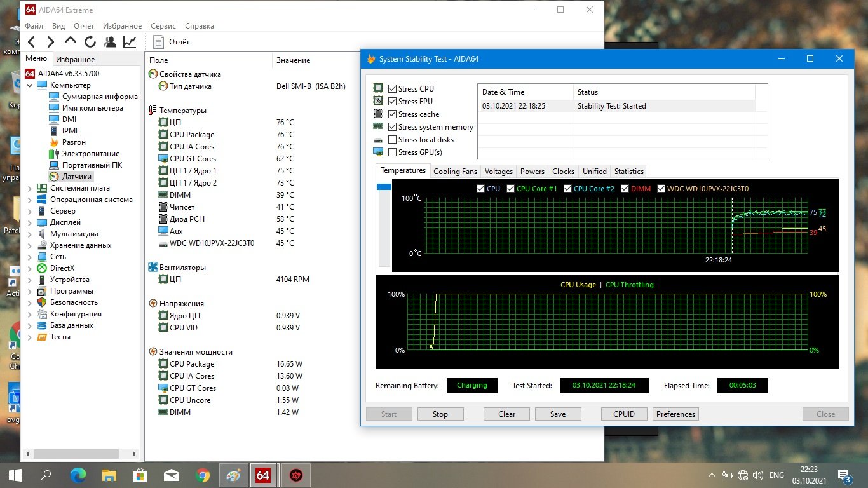Switch to the Statistics tab
Image resolution: width=868 pixels, height=488 pixels.
point(629,172)
